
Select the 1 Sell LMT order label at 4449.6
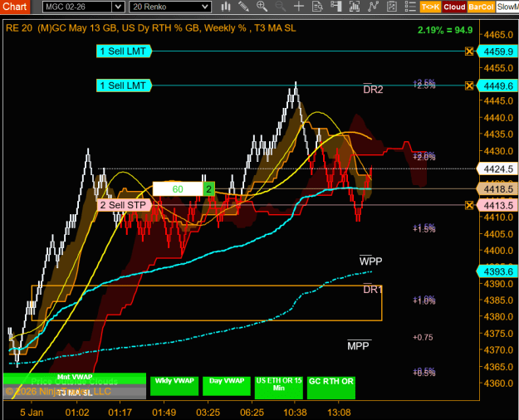point(124,85)
